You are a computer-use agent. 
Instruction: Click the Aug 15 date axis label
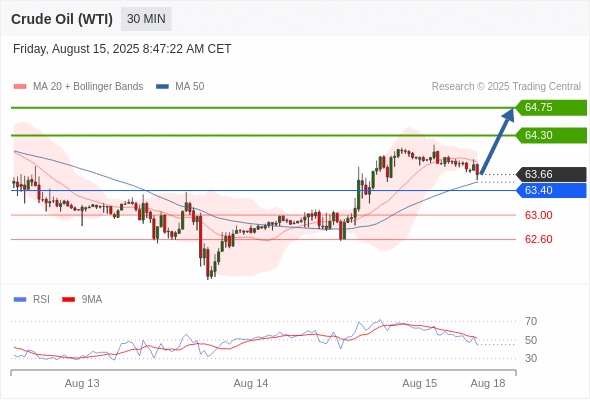[420, 383]
